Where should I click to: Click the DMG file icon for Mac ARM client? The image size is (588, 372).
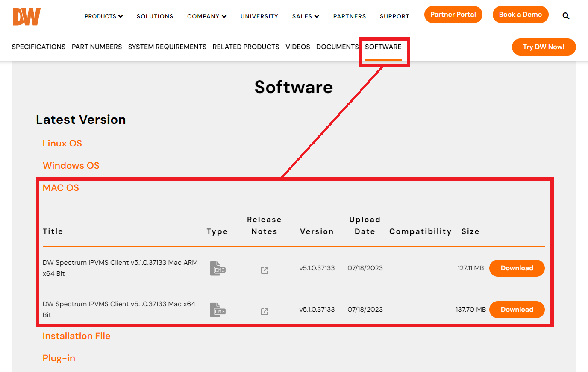coord(218,269)
